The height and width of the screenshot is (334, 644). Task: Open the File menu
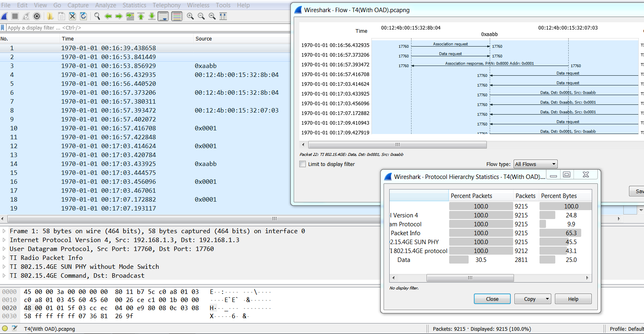[x=6, y=5]
